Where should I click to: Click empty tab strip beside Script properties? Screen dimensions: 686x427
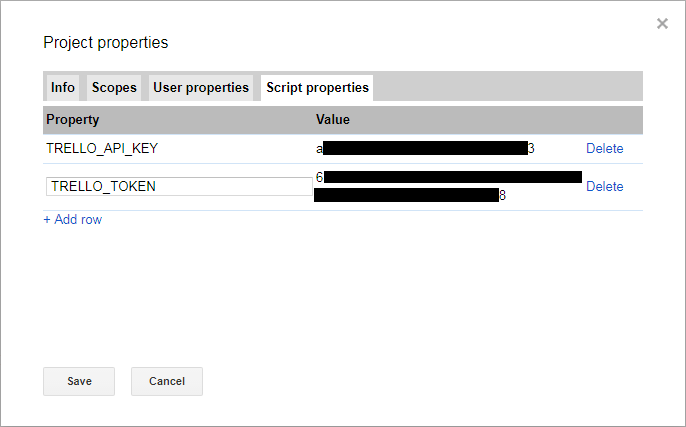507,88
